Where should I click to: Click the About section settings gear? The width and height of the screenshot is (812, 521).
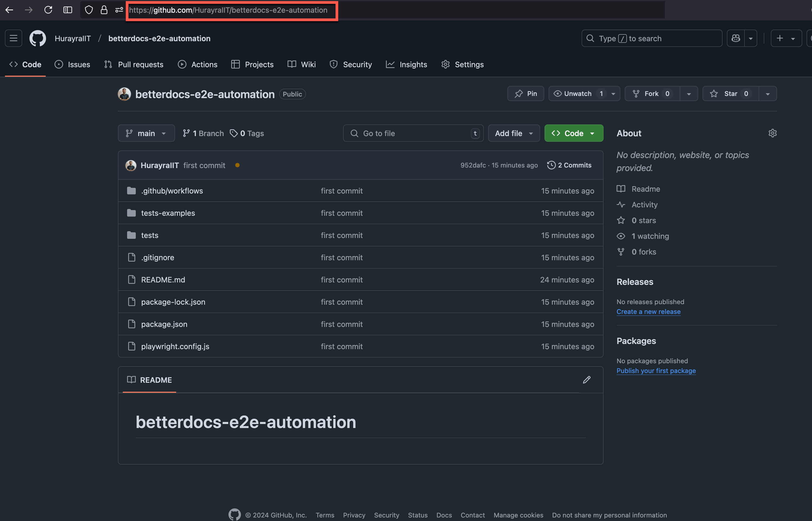click(772, 133)
